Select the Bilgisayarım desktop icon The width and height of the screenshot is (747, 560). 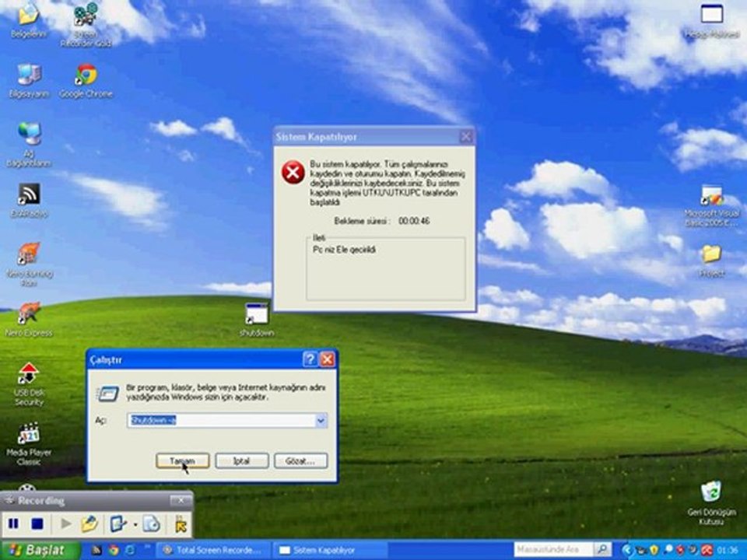pos(29,80)
